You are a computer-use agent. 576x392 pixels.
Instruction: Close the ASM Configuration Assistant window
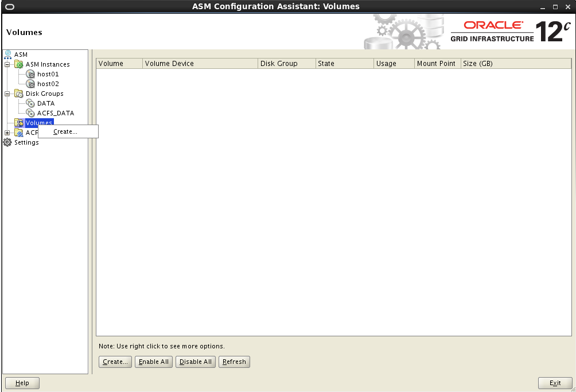coord(568,7)
